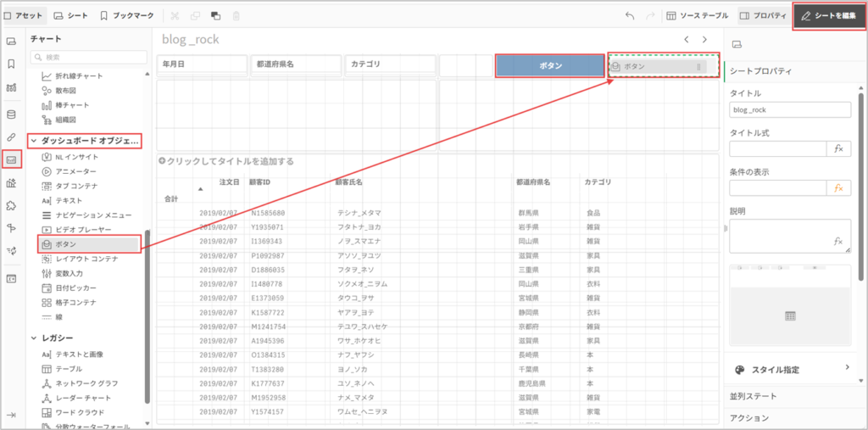Collapse the レガシー section
868x430 pixels.
point(34,338)
